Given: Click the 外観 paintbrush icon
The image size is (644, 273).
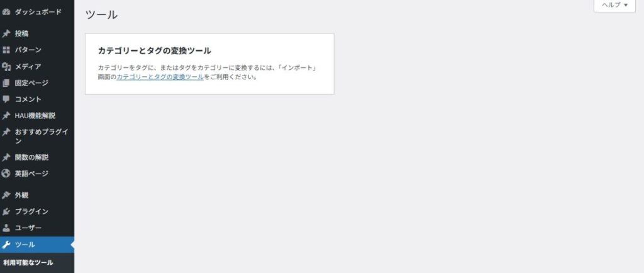Looking at the screenshot, I should pyautogui.click(x=6, y=196).
